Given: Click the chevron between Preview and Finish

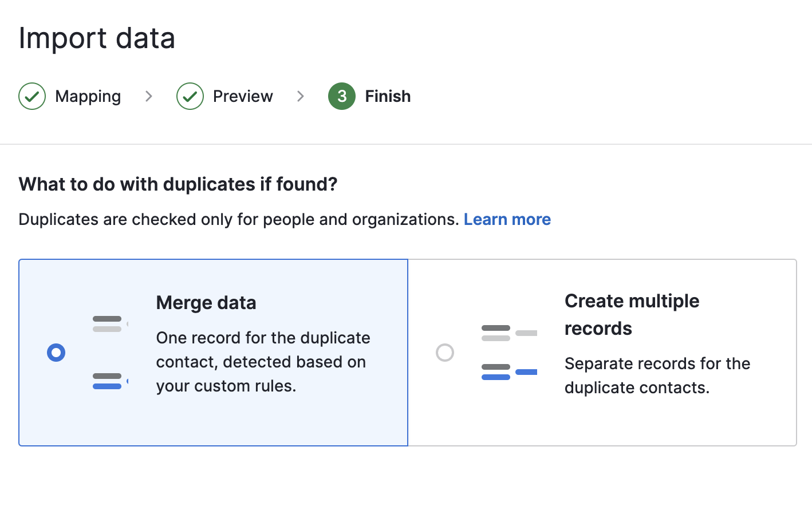Looking at the screenshot, I should pyautogui.click(x=301, y=96).
